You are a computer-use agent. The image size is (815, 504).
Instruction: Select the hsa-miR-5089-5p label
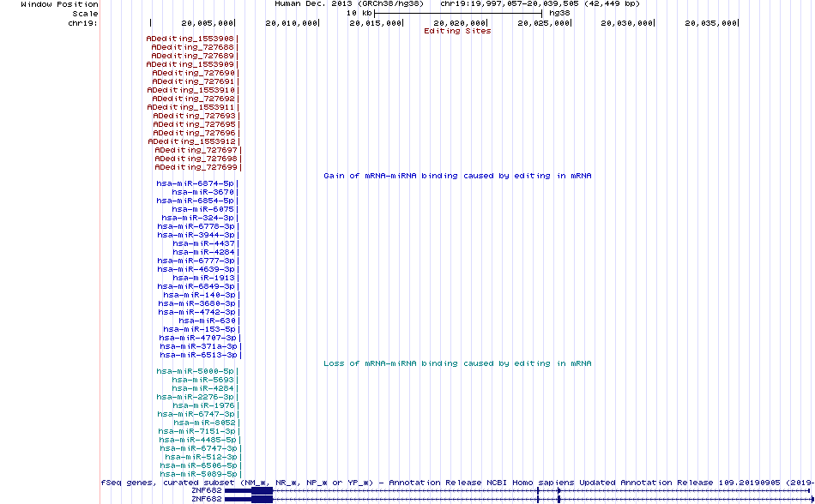(x=198, y=474)
